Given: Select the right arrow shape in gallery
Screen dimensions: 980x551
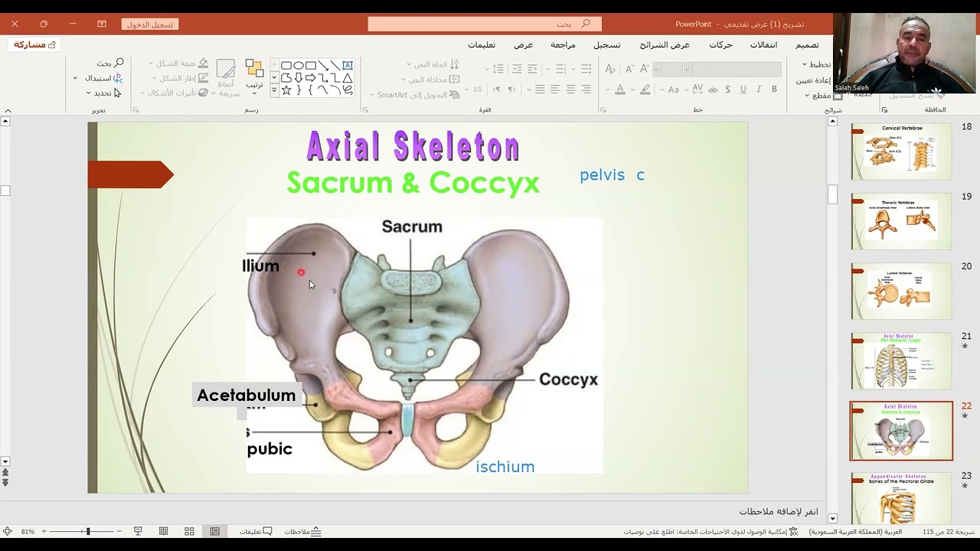Looking at the screenshot, I should coord(311,77).
